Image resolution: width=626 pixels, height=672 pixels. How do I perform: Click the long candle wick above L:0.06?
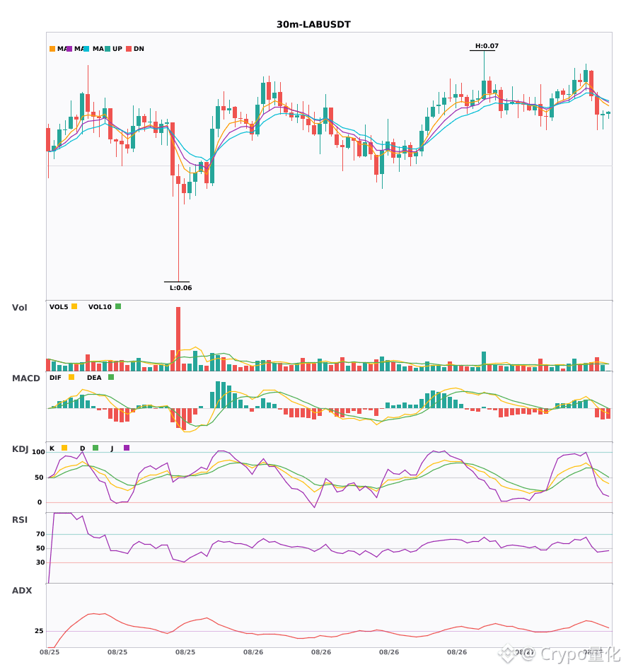[x=178, y=233]
